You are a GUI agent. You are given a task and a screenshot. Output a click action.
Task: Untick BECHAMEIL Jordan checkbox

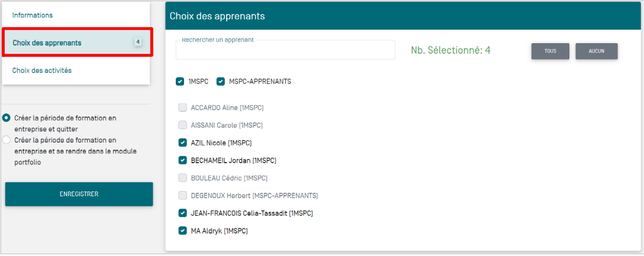[183, 160]
